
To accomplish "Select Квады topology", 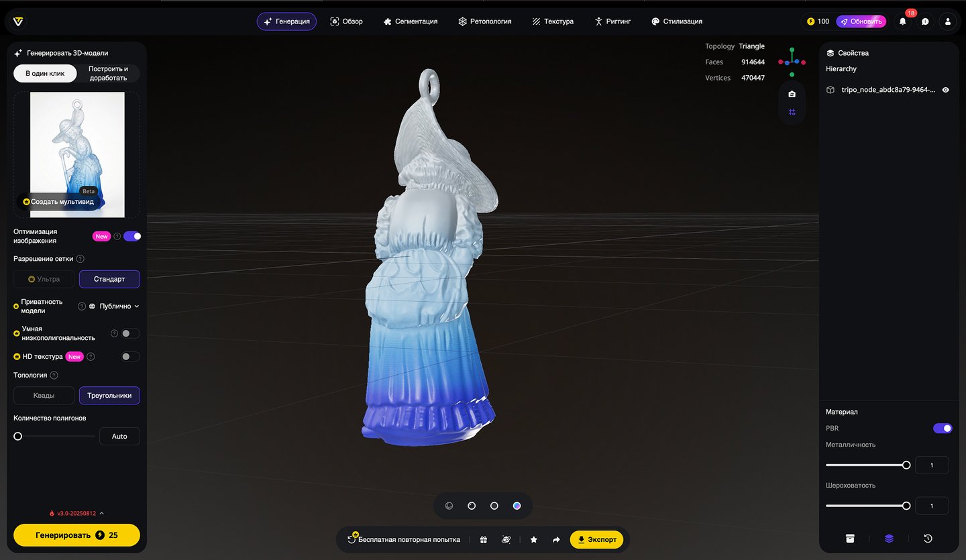I will [x=44, y=396].
